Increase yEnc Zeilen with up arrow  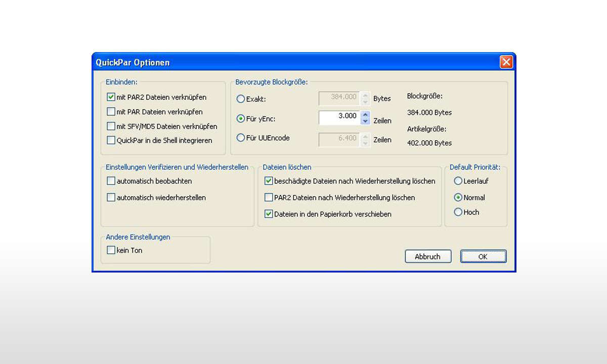[366, 114]
